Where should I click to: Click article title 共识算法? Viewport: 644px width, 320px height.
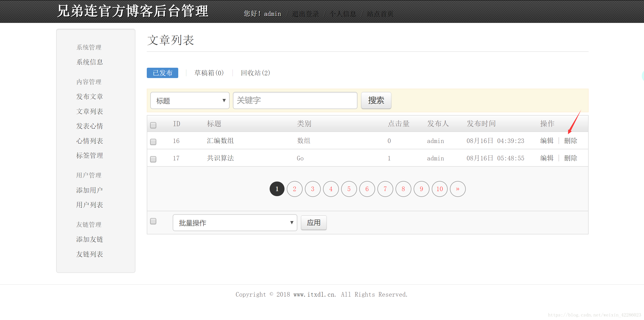click(x=220, y=158)
